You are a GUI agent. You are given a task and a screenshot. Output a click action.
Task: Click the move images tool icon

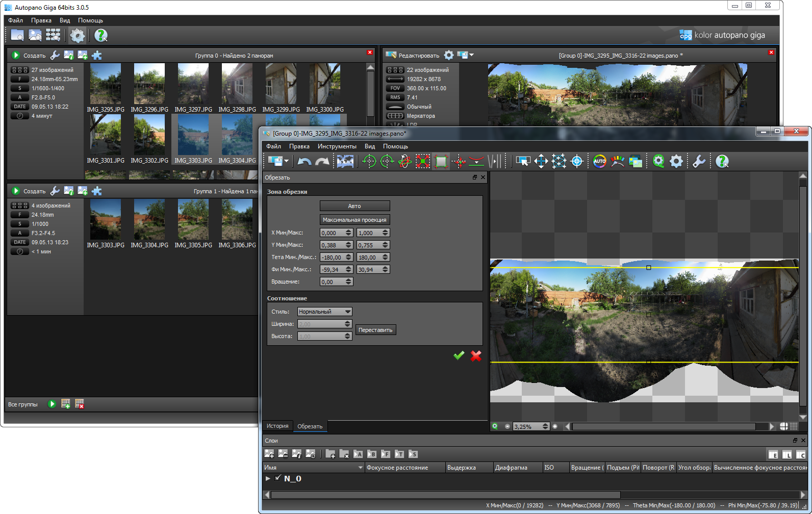pyautogui.click(x=541, y=162)
